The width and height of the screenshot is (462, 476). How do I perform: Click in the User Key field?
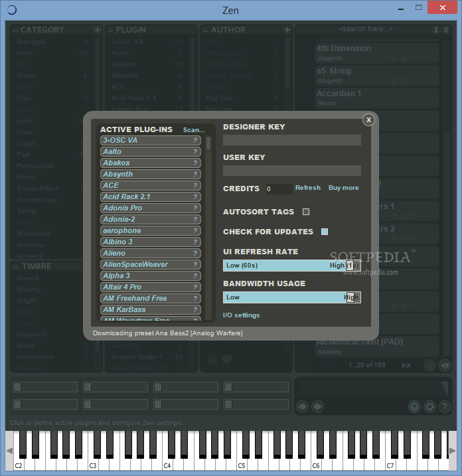[x=291, y=171]
